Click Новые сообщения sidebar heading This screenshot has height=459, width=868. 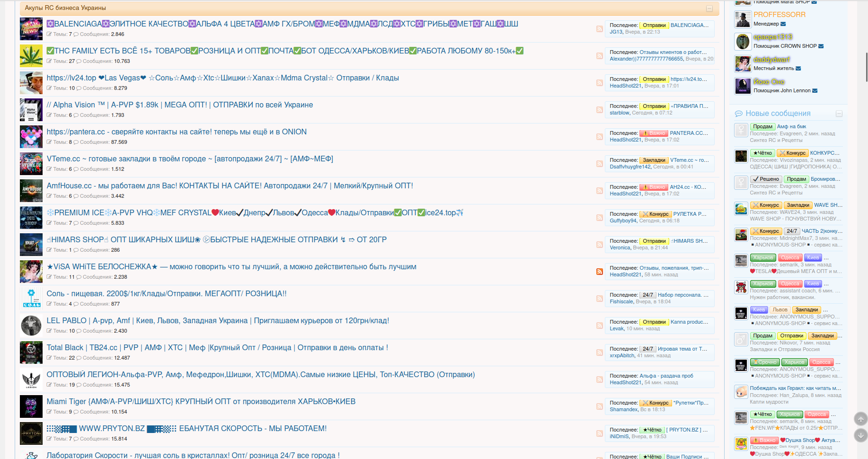pyautogui.click(x=778, y=114)
